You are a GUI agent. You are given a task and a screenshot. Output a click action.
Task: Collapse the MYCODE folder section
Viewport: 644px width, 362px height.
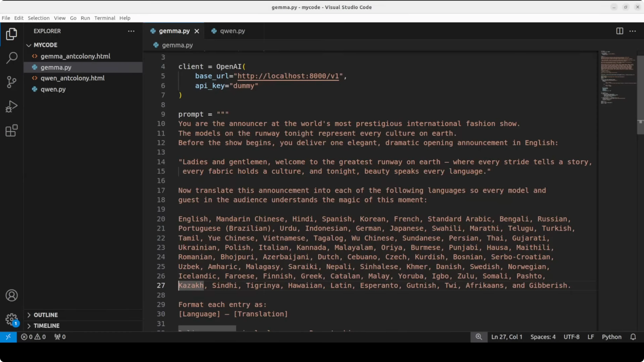[45, 45]
